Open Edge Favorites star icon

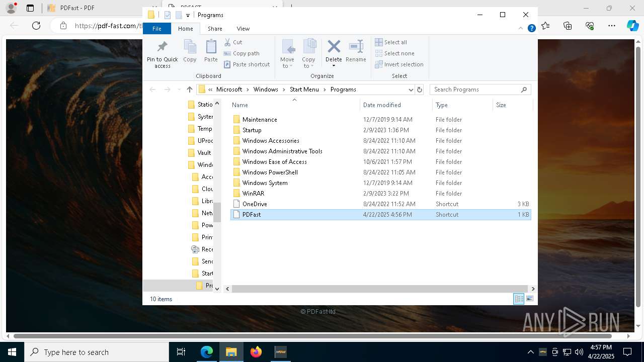545,26
